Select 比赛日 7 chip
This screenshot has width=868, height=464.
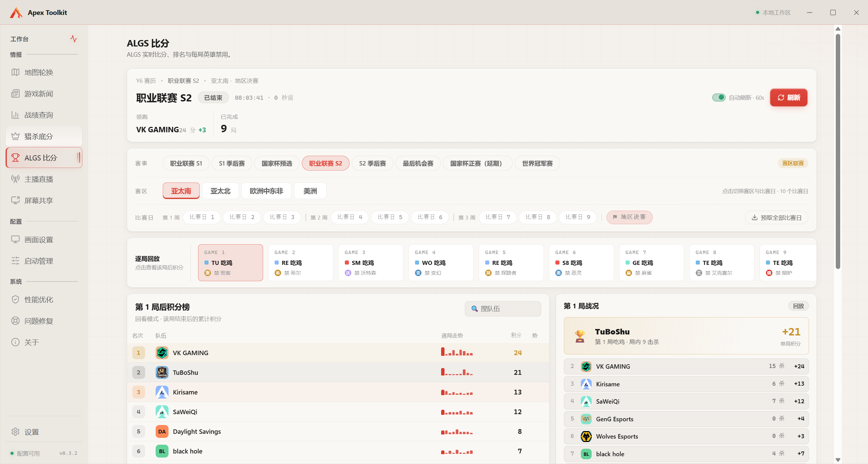tap(498, 217)
